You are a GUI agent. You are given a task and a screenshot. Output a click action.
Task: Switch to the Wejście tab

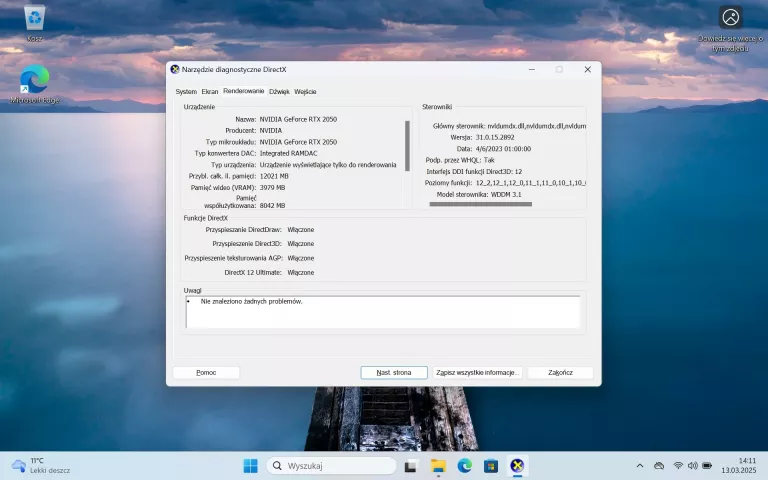point(305,92)
